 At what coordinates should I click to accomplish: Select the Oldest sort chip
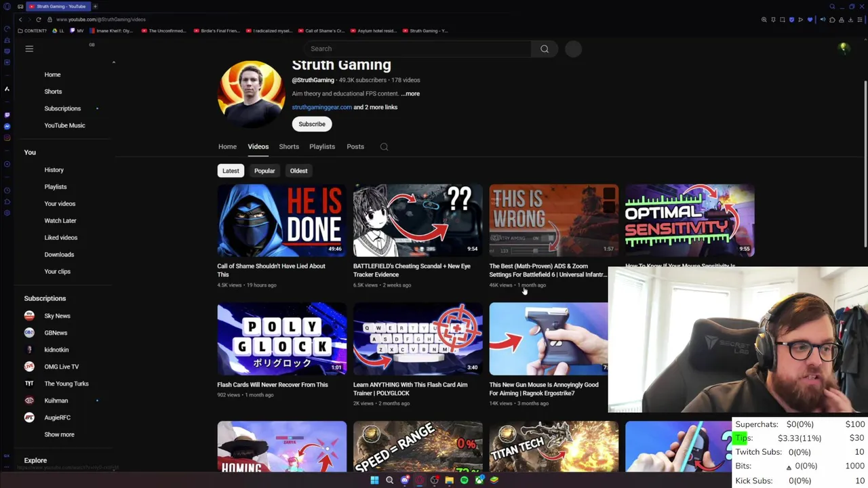[x=298, y=171]
